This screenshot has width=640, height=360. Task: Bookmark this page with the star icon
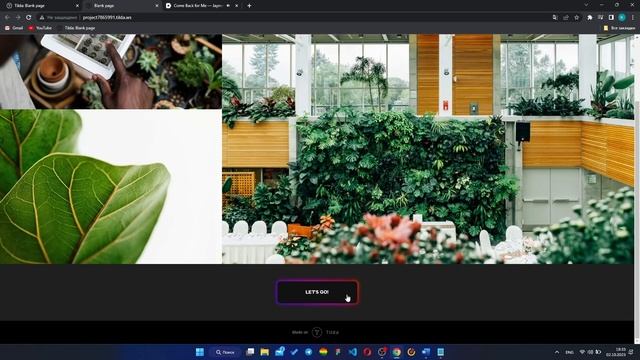(576, 18)
